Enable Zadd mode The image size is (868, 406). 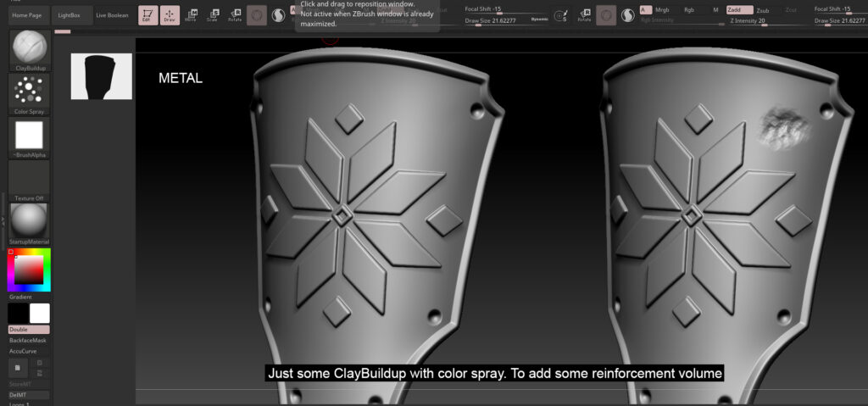point(739,10)
